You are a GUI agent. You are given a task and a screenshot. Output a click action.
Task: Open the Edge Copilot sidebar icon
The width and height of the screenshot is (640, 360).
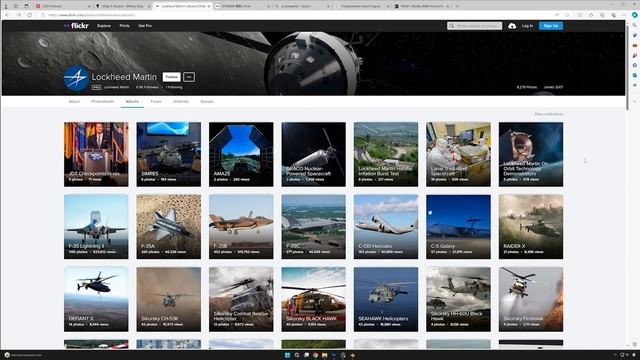tap(634, 15)
